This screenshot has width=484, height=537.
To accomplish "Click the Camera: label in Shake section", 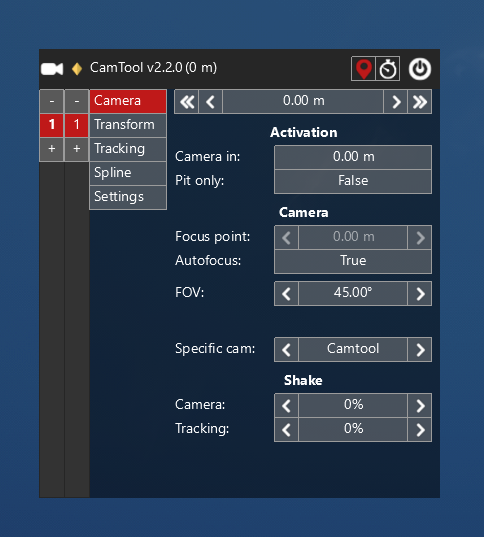I will tap(200, 405).
